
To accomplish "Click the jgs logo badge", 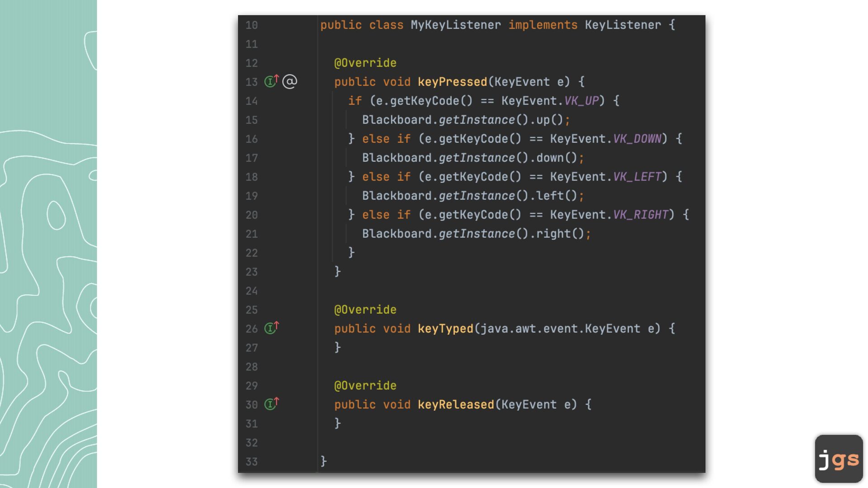I will click(x=839, y=459).
